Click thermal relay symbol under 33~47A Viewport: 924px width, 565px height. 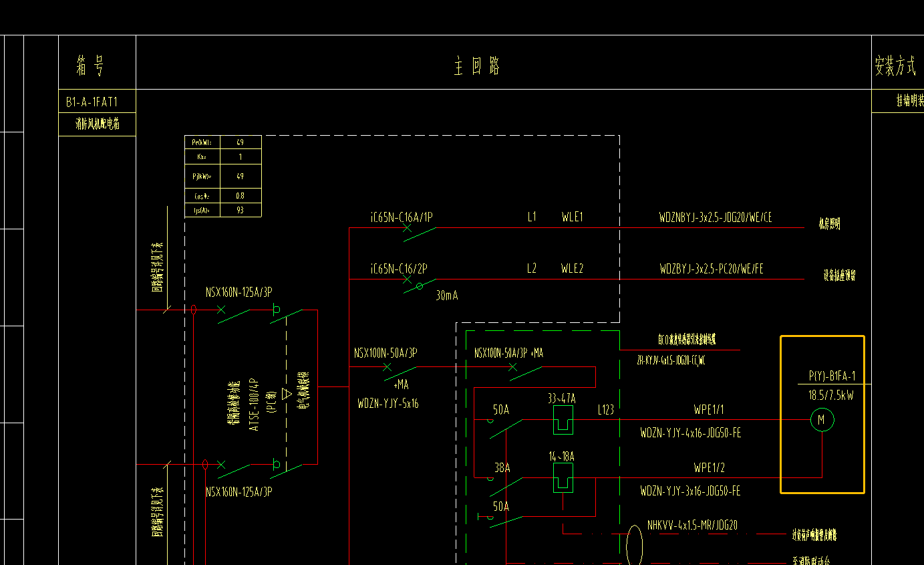pos(563,419)
